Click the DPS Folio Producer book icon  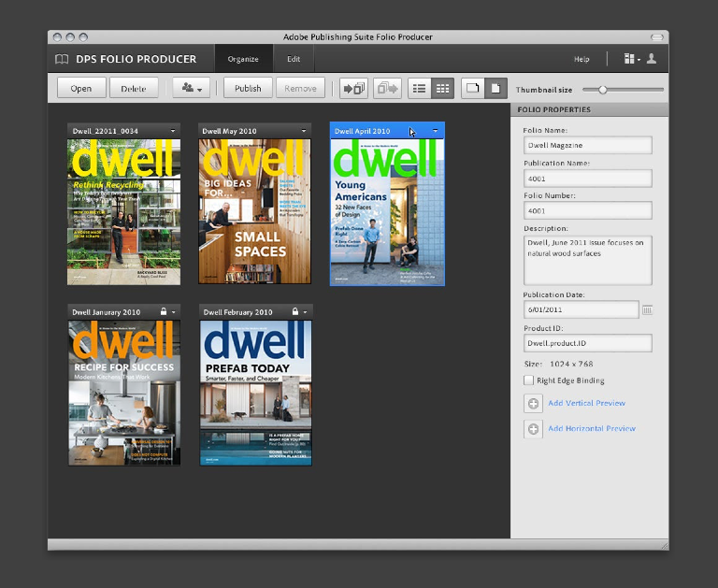pos(62,59)
